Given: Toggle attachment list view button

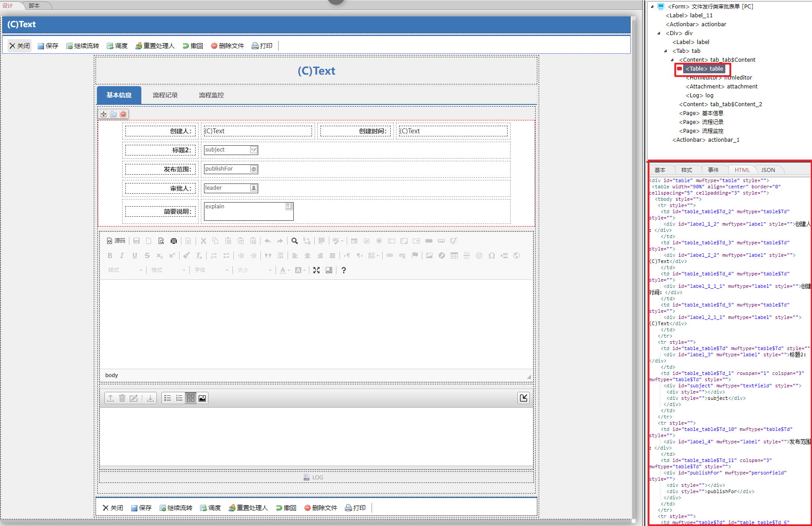Looking at the screenshot, I should click(168, 398).
